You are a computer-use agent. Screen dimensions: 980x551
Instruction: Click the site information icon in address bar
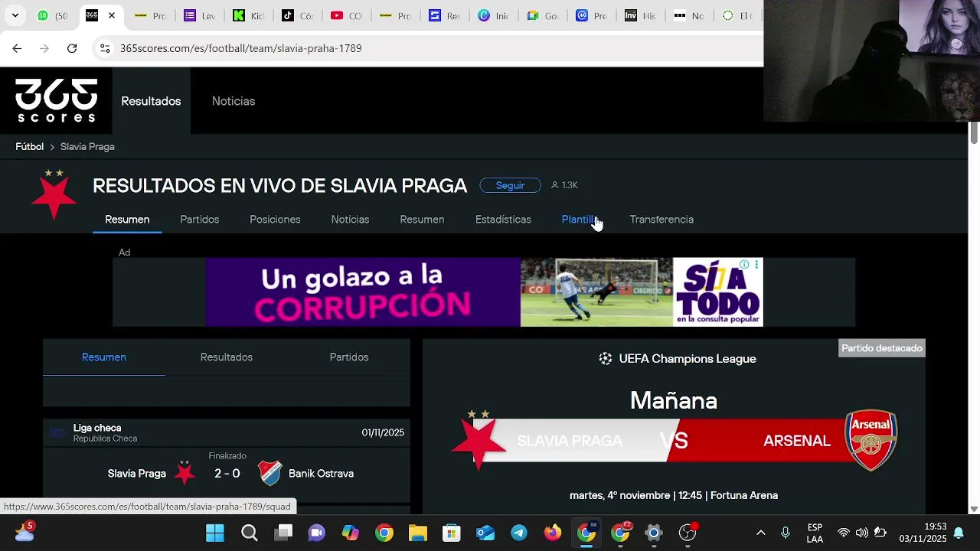pos(106,48)
